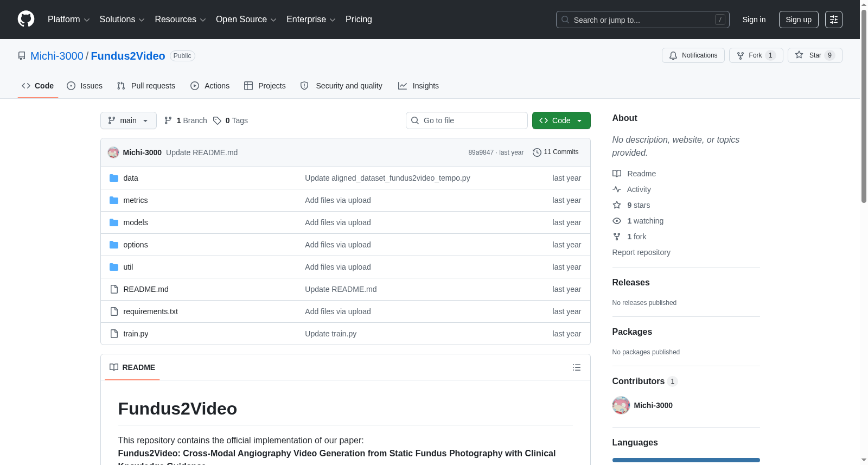Click the repository icon before Michi-3000
This screenshot has width=868, height=465.
click(x=22, y=56)
